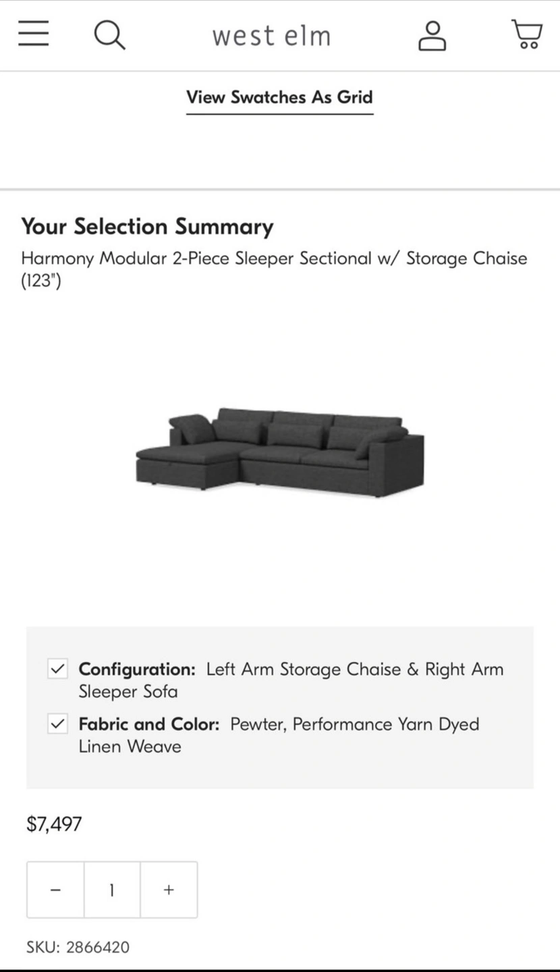This screenshot has height=972, width=560.
Task: Go to the west elm home logo
Action: point(272,35)
